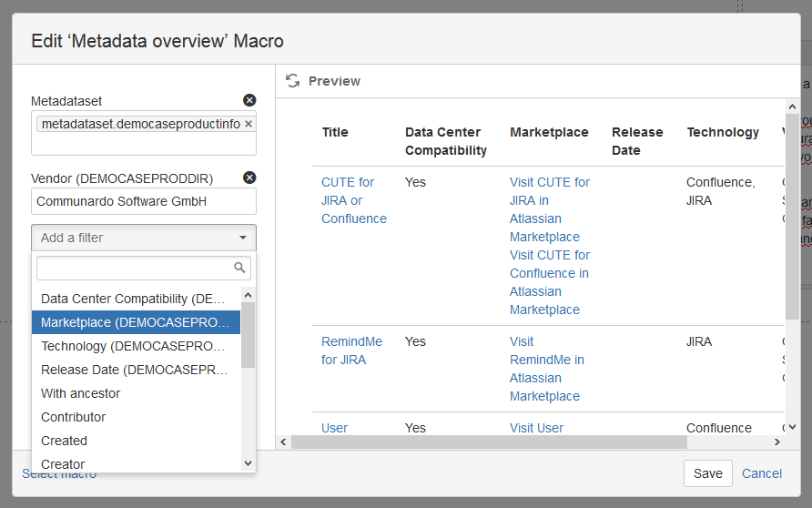The image size is (812, 508).
Task: Click the search magnifier icon in filter box
Action: click(239, 268)
